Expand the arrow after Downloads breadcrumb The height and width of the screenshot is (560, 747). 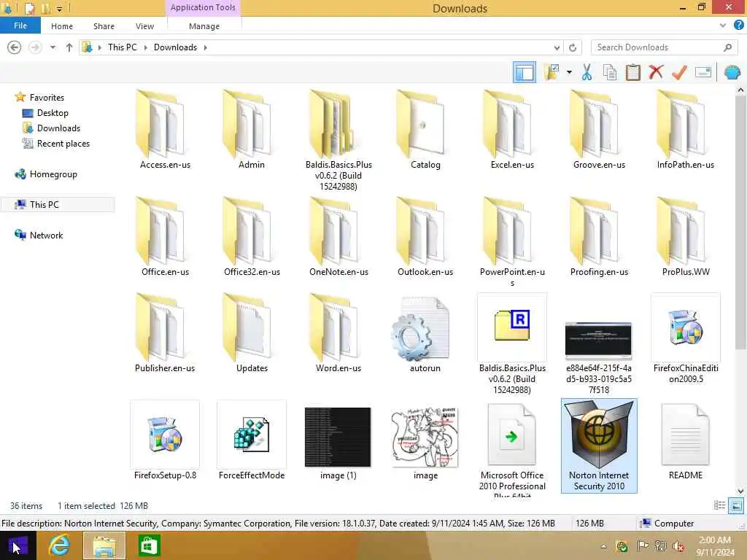coord(205,47)
